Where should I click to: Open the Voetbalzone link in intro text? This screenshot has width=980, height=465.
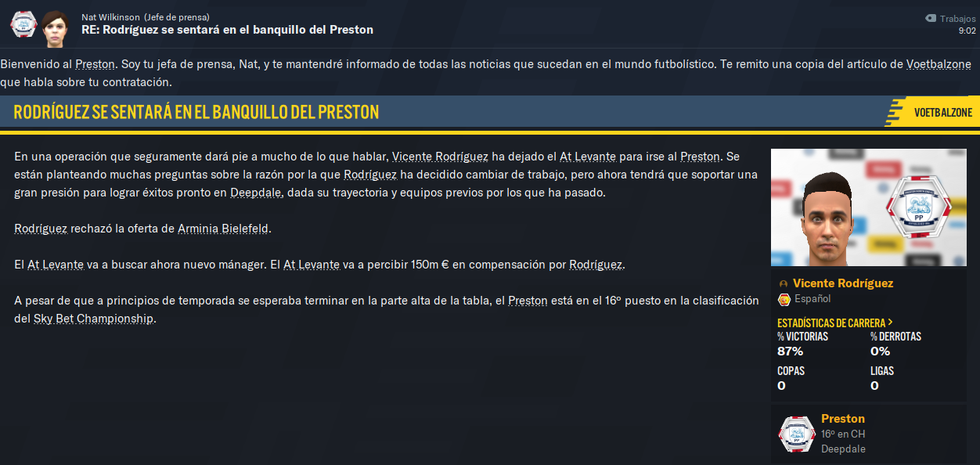(939, 64)
